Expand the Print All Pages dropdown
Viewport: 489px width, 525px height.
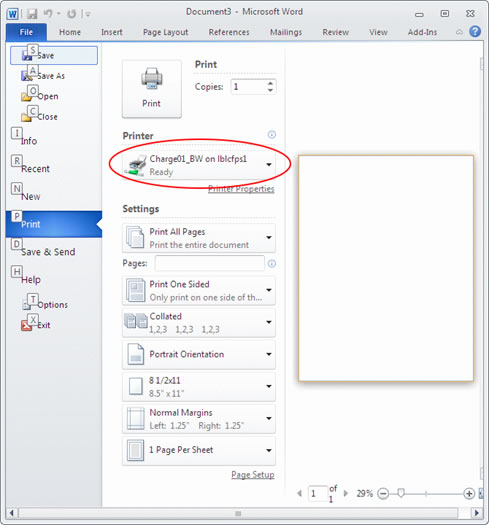point(199,238)
